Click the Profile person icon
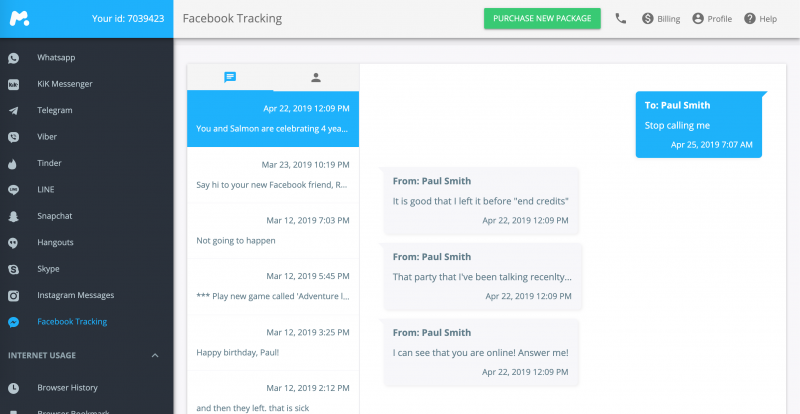800x414 pixels. click(698, 19)
